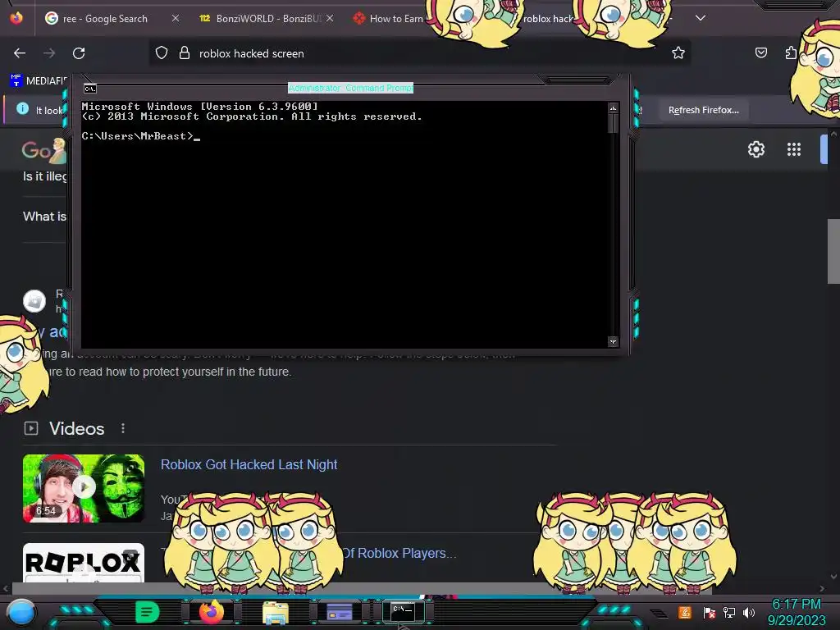
Task: Open the green chat app in taskbar
Action: tap(148, 612)
